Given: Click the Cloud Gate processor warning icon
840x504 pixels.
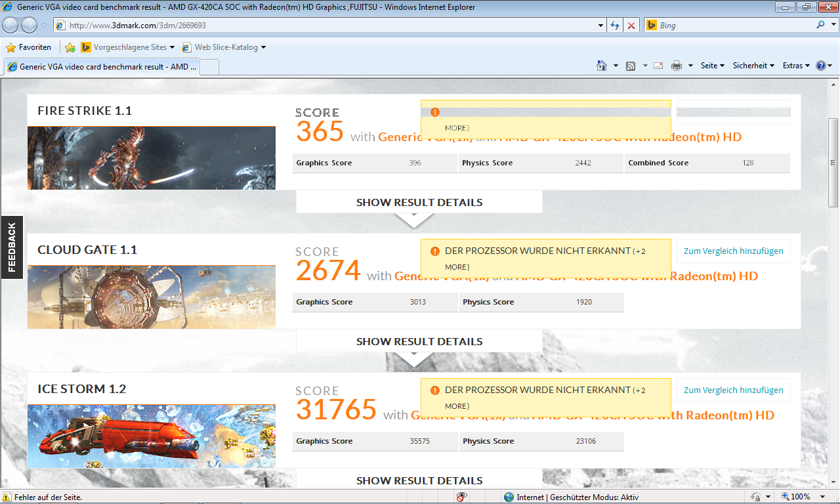Looking at the screenshot, I should click(x=434, y=251).
